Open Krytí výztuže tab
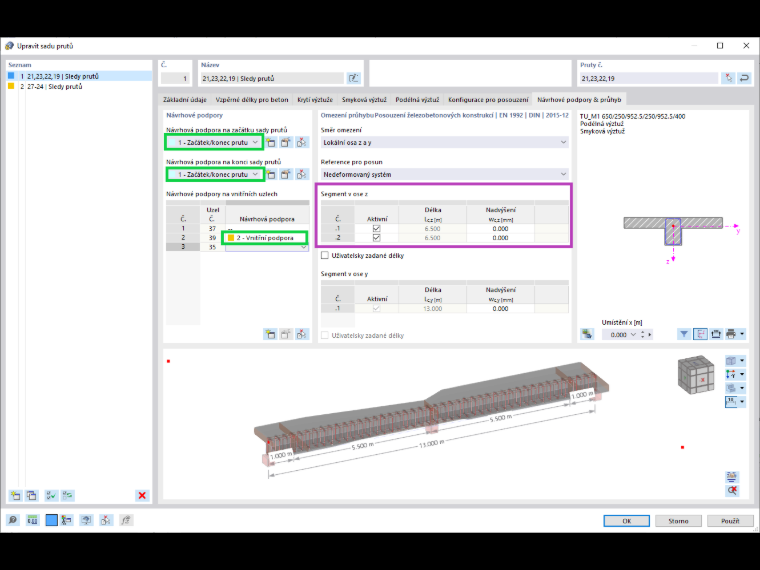Viewport: 760px width, 570px height. (x=315, y=99)
